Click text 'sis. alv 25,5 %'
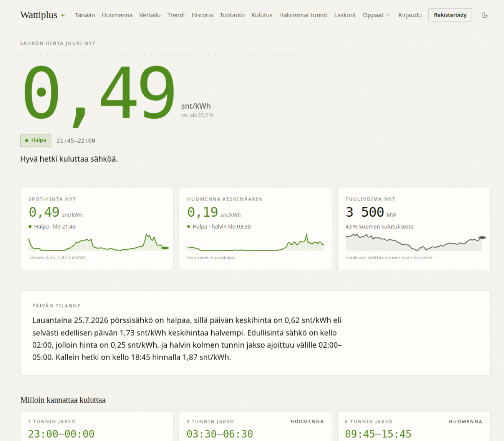504x441 pixels. click(197, 115)
